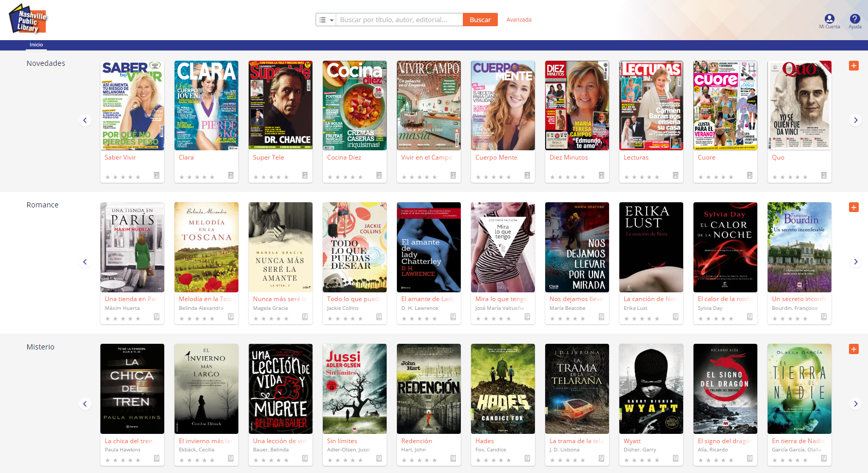Click the document icon on Super Tele card
This screenshot has width=868, height=473.
click(305, 176)
